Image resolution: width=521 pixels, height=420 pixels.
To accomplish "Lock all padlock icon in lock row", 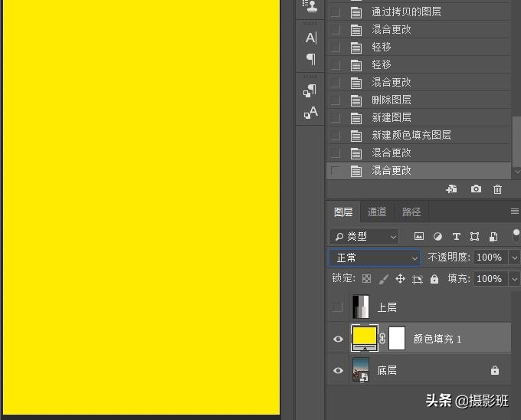I will (x=434, y=279).
